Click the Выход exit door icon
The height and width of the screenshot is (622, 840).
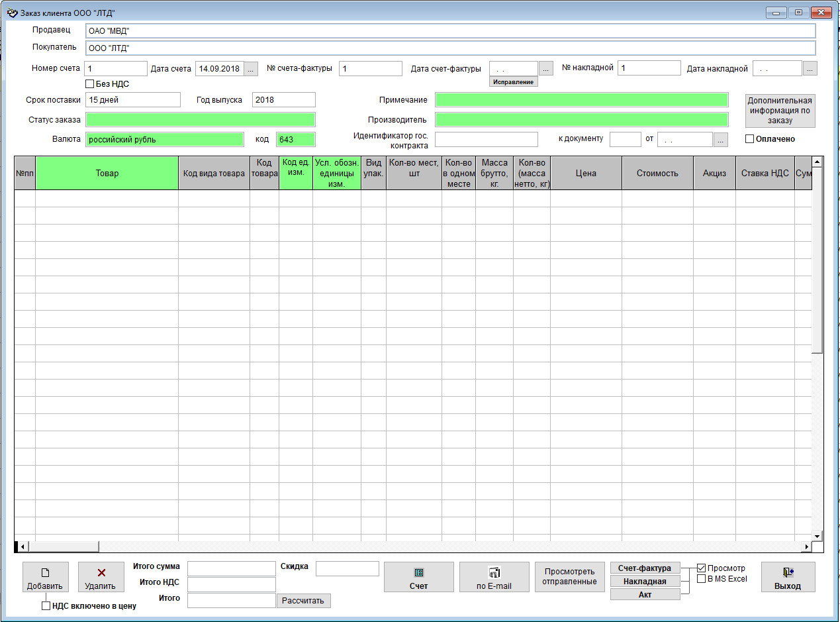(x=788, y=573)
